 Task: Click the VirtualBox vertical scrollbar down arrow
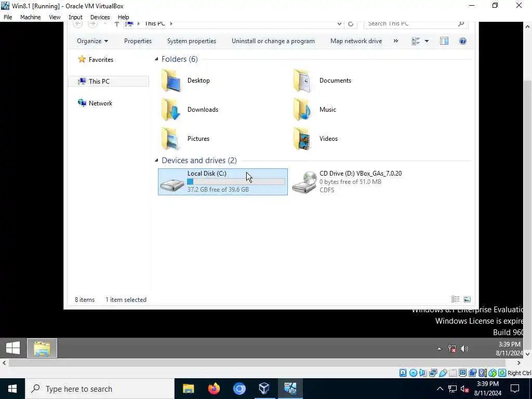(x=528, y=354)
